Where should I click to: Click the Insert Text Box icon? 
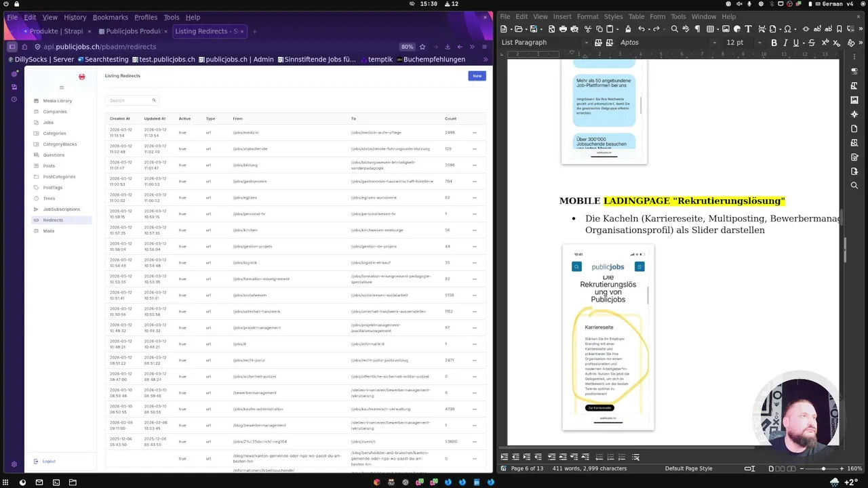(748, 29)
